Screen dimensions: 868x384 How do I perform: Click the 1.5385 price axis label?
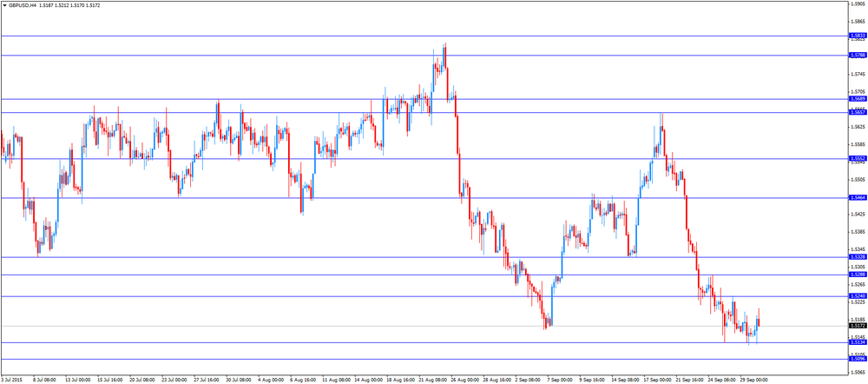pos(858,232)
